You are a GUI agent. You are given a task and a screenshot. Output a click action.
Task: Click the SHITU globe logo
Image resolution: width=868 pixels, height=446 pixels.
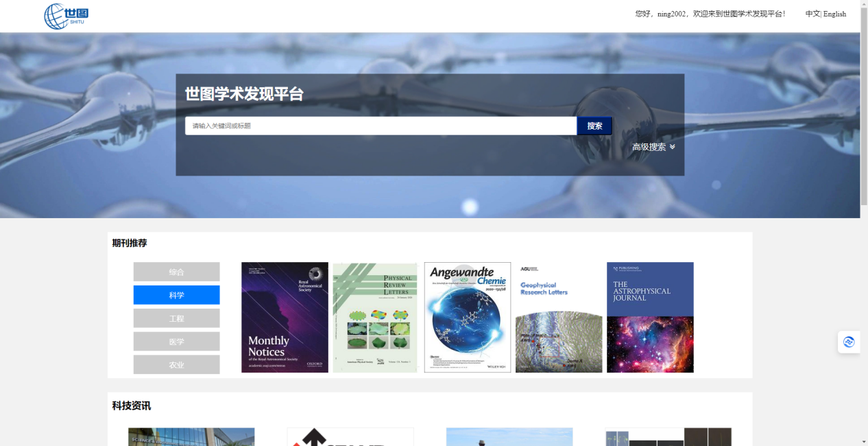point(66,16)
